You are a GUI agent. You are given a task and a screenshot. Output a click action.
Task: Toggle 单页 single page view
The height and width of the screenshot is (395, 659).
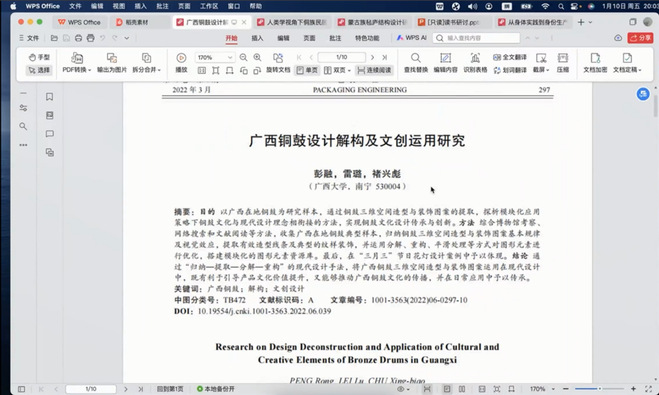click(x=307, y=70)
